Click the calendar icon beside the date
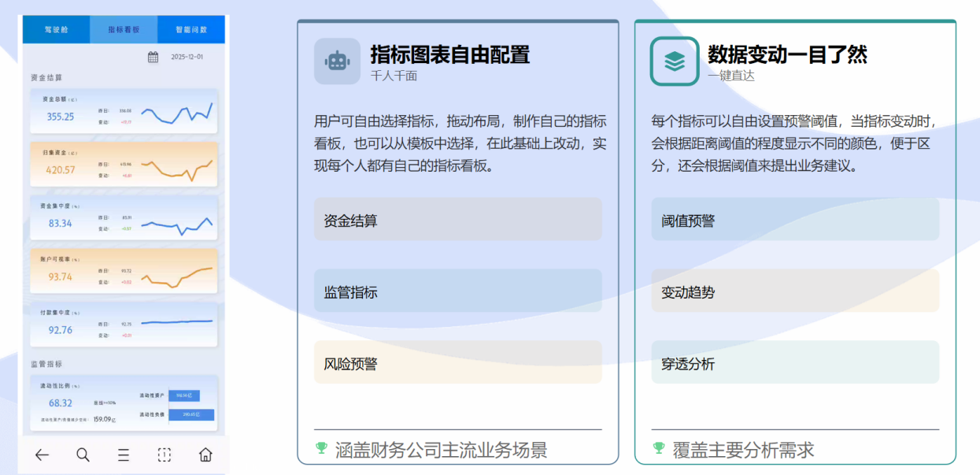Viewport: 980px width, 475px height. 153,57
